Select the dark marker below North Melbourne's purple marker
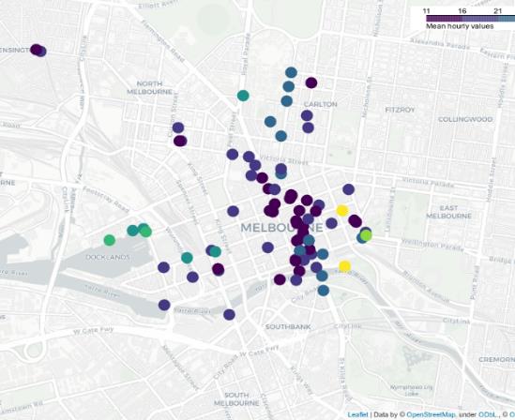 (x=180, y=141)
